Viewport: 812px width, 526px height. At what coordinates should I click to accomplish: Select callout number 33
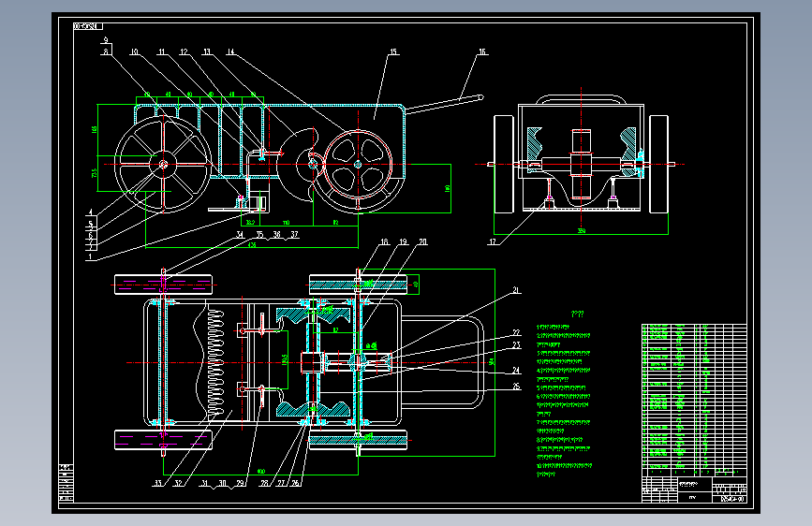pyautogui.click(x=157, y=483)
